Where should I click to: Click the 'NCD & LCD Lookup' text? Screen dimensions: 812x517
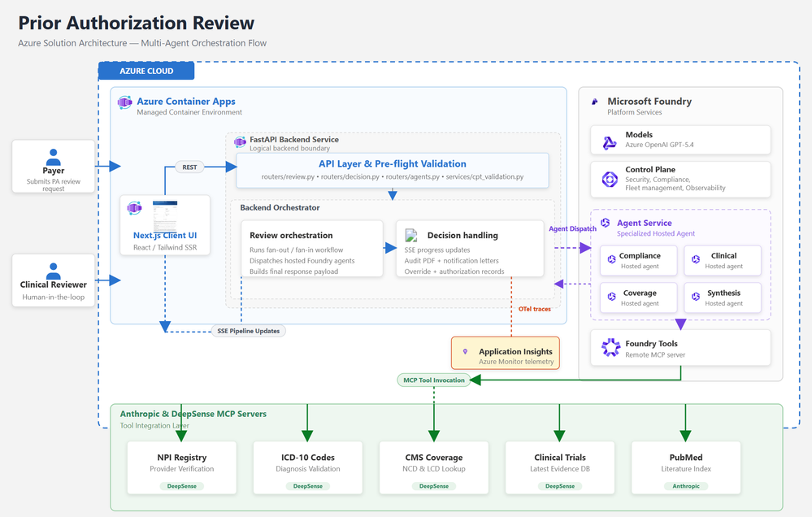coord(434,469)
